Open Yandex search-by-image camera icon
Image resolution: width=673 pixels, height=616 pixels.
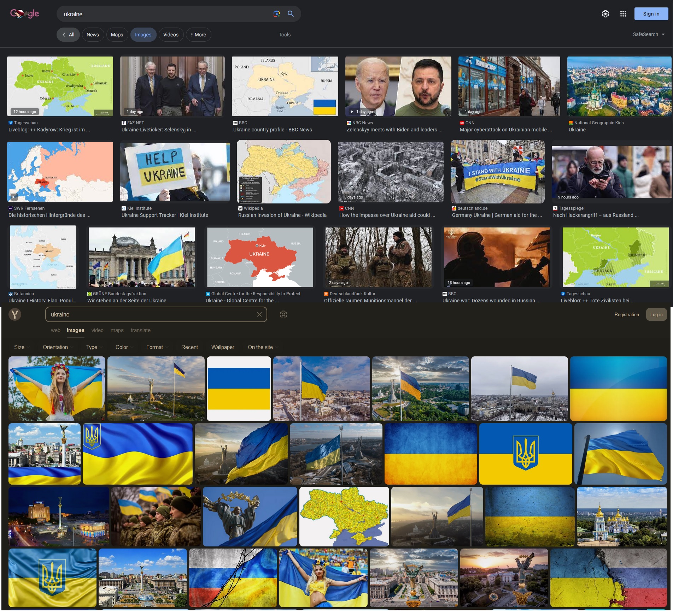[x=283, y=314]
